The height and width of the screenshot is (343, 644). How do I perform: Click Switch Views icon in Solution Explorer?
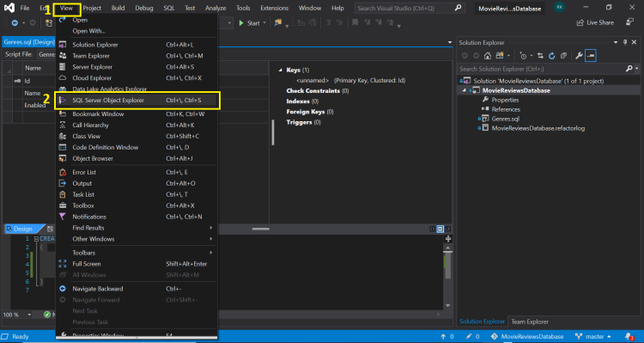click(x=500, y=56)
